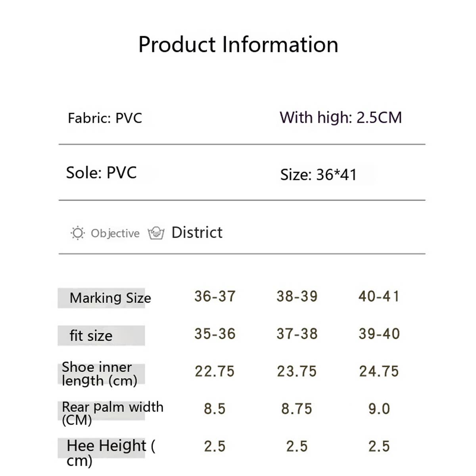Select the Sole: PVC label

(101, 173)
